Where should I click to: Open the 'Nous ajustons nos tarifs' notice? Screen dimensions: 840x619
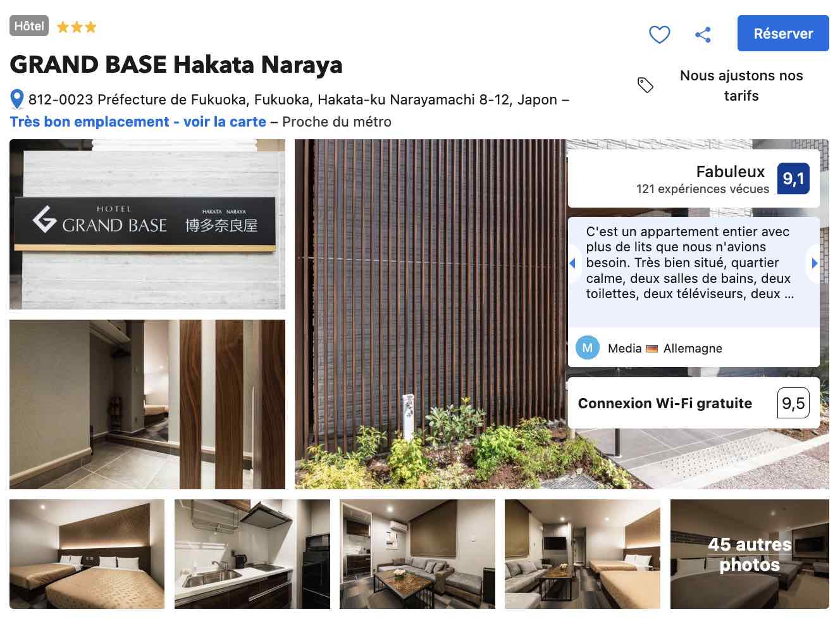(741, 85)
